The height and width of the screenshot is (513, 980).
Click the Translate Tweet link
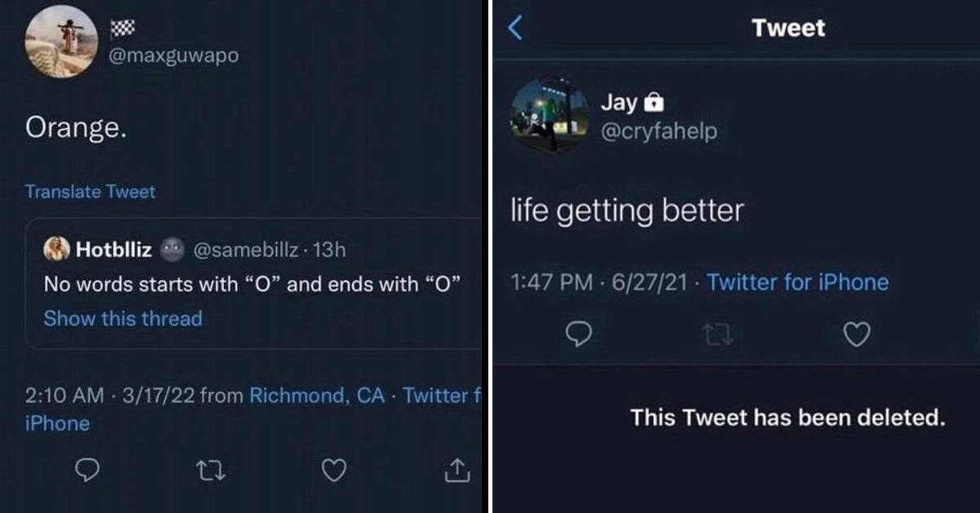click(x=90, y=191)
